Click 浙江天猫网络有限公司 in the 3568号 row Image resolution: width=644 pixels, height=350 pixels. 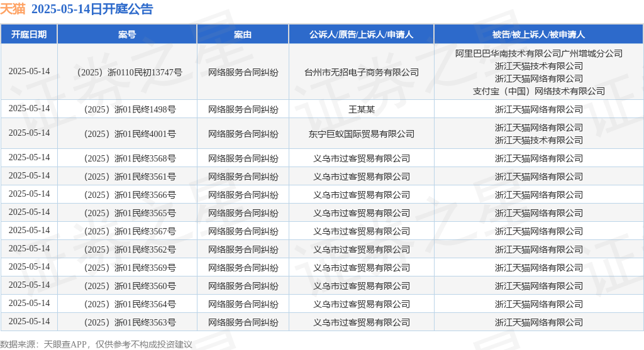pyautogui.click(x=538, y=158)
